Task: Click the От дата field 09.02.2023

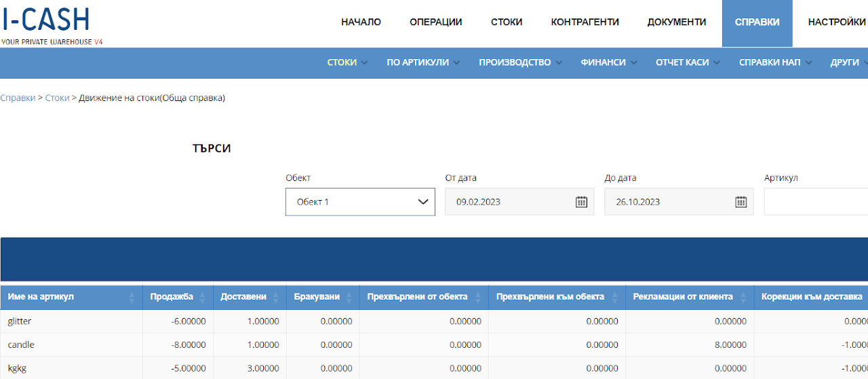Action: (519, 202)
